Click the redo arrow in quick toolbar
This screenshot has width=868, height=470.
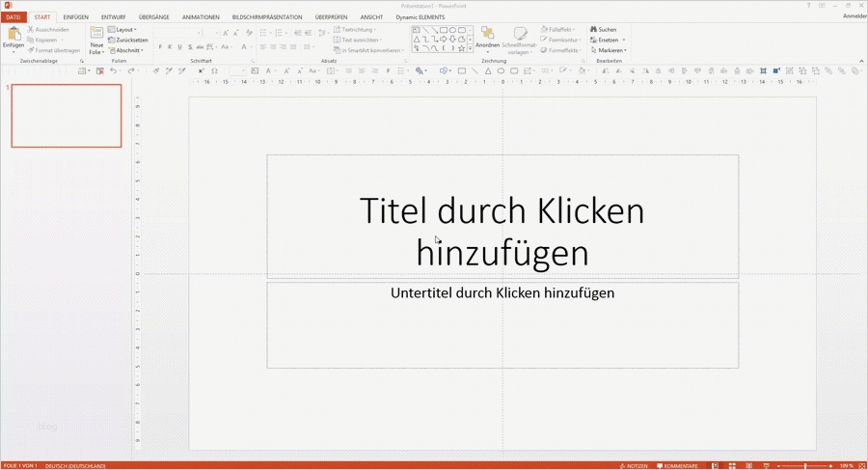click(x=131, y=71)
